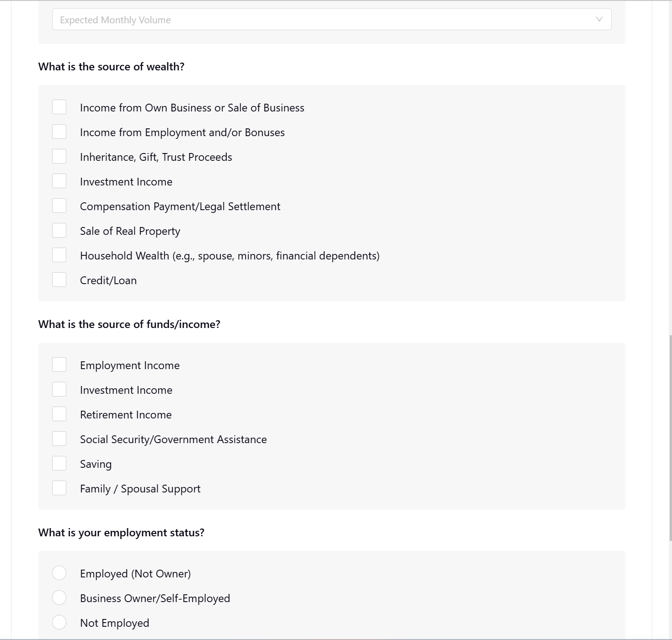This screenshot has height=640, width=672.
Task: Click the chevron arrow on Expected Monthly Volume
Action: [x=599, y=19]
